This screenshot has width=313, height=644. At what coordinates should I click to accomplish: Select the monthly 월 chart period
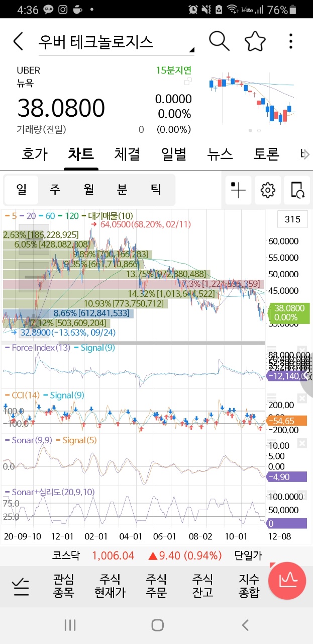tap(88, 190)
